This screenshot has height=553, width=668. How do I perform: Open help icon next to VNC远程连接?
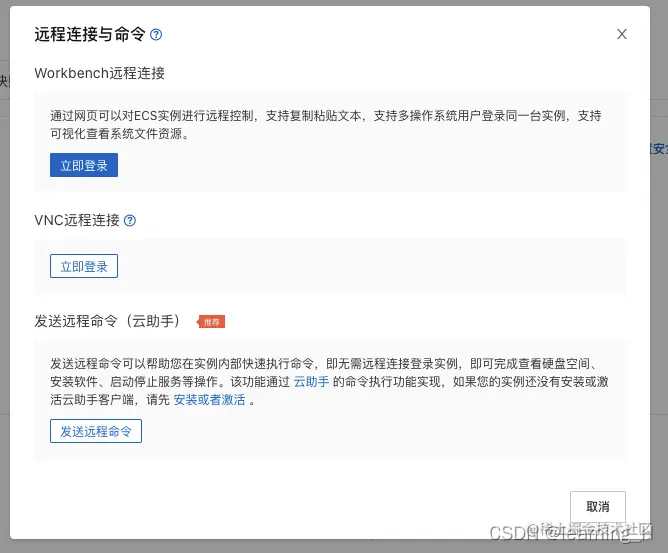(x=130, y=221)
